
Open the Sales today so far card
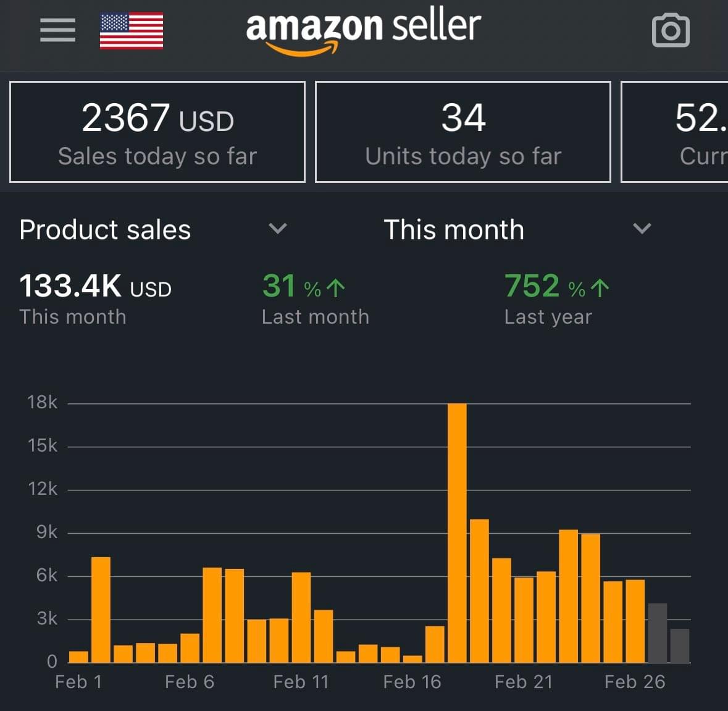(x=157, y=132)
